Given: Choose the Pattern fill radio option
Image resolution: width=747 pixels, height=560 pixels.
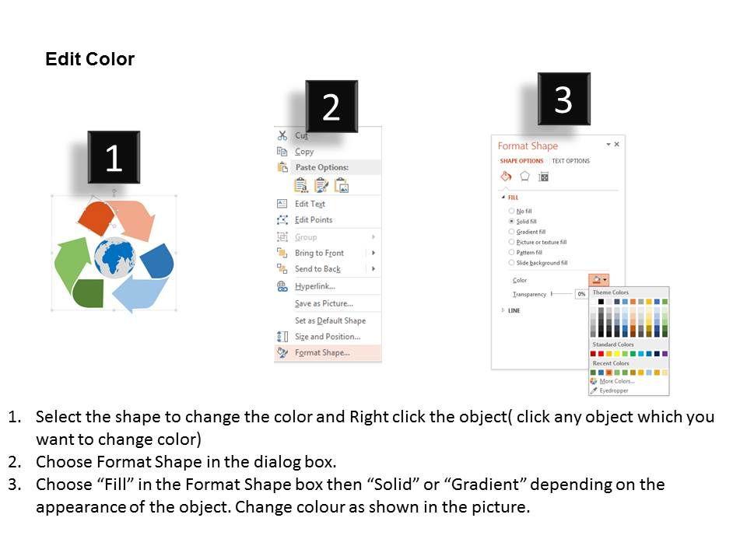Looking at the screenshot, I should point(511,253).
